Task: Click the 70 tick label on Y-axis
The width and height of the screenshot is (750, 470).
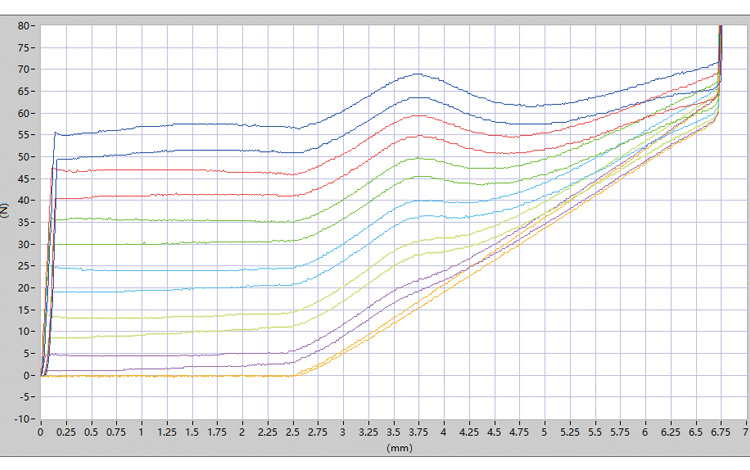Action: (x=26, y=69)
